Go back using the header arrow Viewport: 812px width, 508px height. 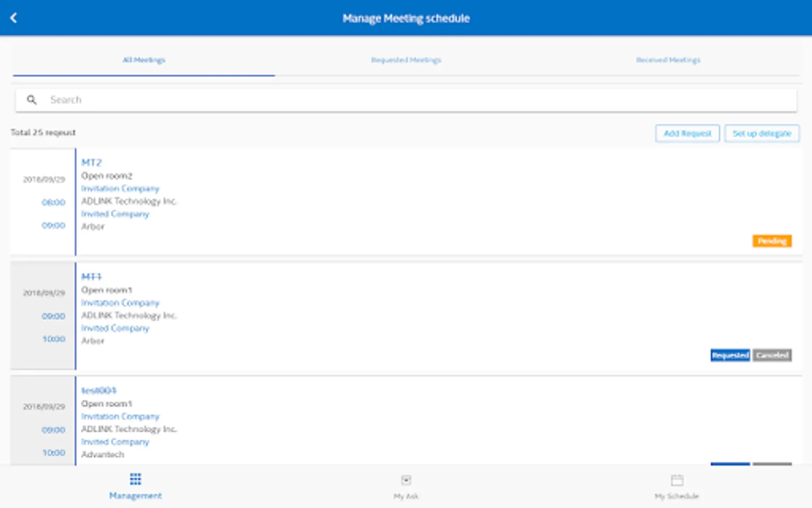(x=14, y=18)
